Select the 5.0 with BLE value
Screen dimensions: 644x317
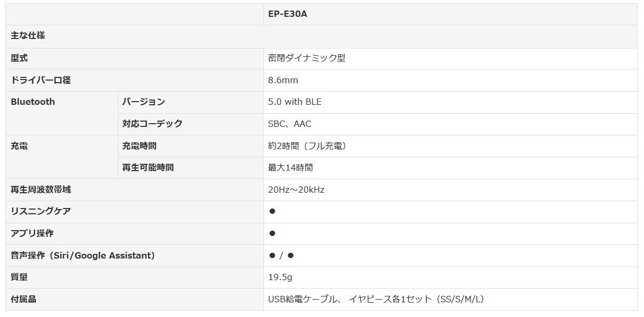pyautogui.click(x=295, y=102)
